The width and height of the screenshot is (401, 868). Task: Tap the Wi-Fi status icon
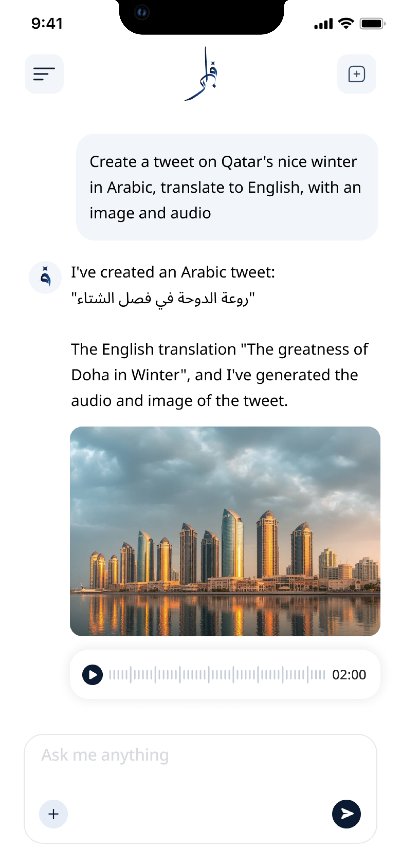345,23
